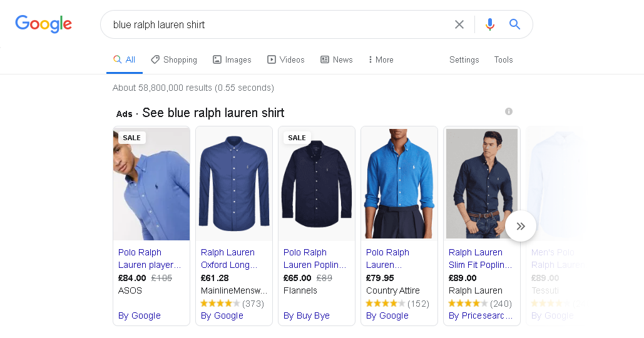This screenshot has width=644, height=338.
Task: Select the All results tab
Action: point(125,60)
